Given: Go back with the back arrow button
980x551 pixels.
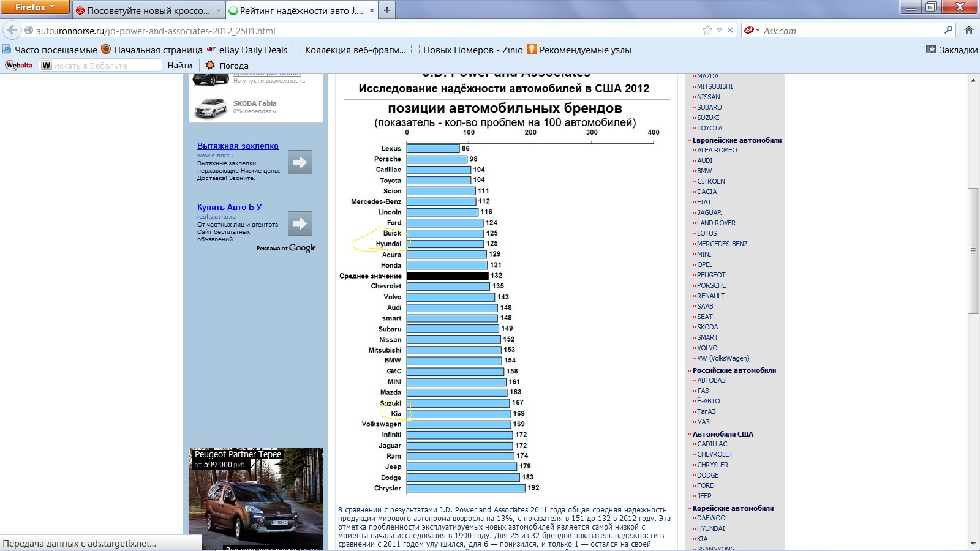Looking at the screenshot, I should click(x=12, y=30).
